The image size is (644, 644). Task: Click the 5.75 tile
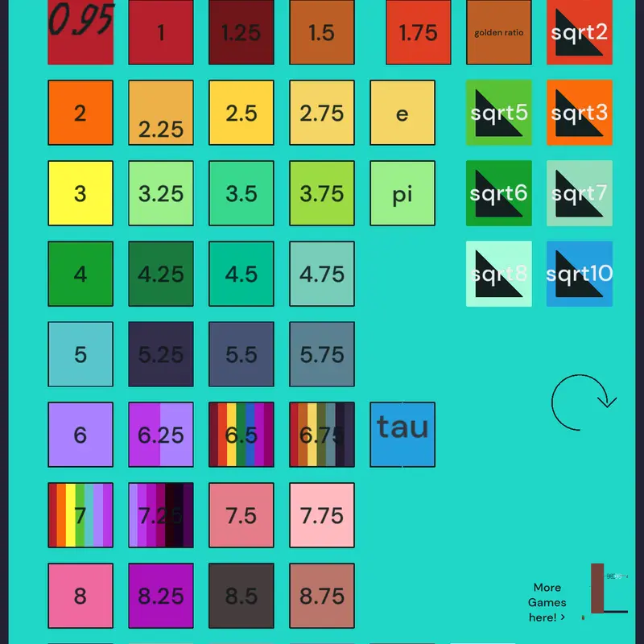(x=322, y=354)
